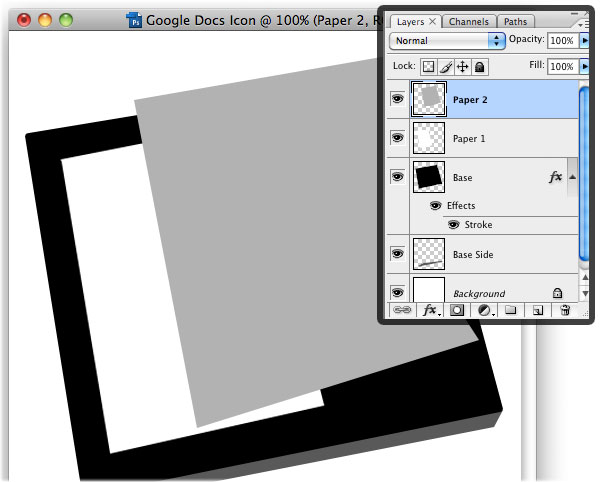The image size is (600, 482).
Task: Hide the Base Side layer
Action: 398,254
